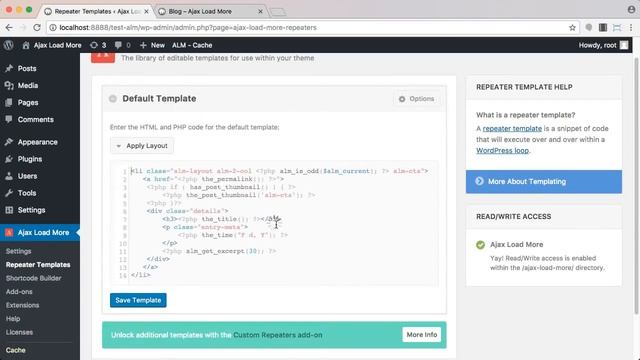Click the browser address bar URL
The image size is (640, 360).
(188, 28)
